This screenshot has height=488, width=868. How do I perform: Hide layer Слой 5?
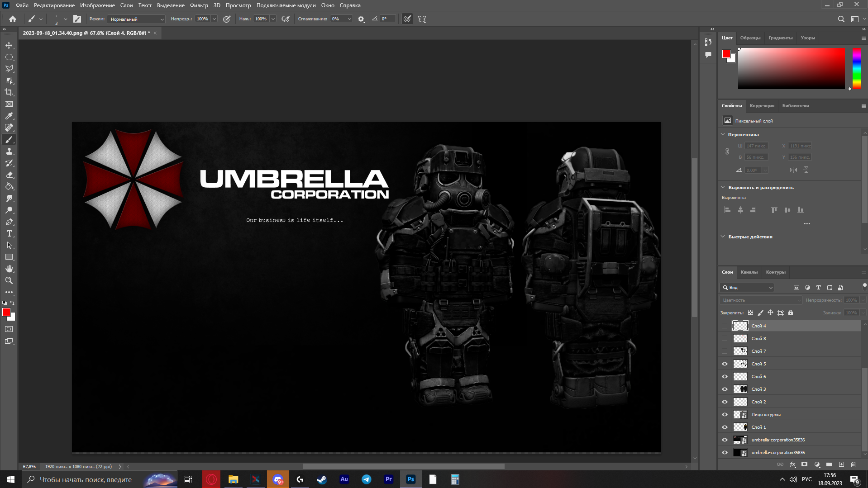[725, 364]
